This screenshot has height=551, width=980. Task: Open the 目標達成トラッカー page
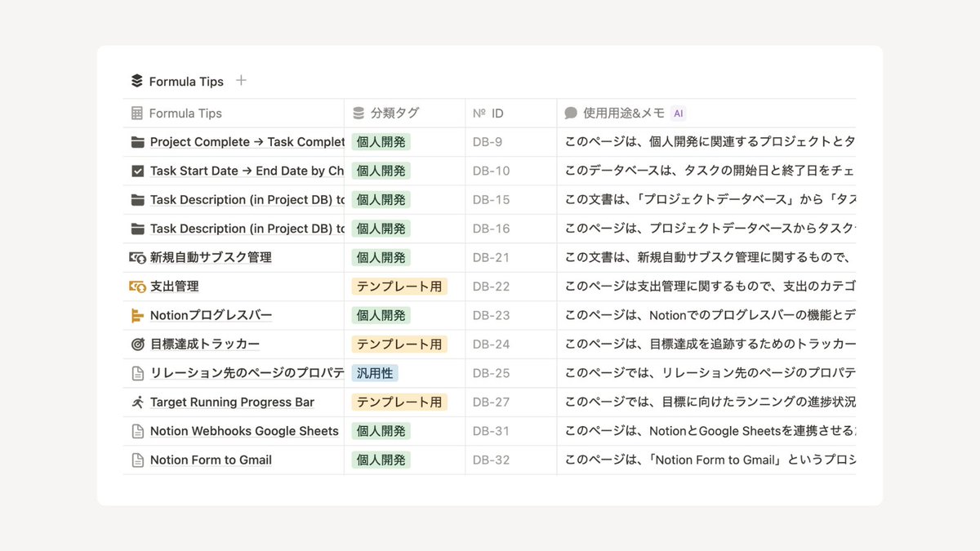coord(205,344)
